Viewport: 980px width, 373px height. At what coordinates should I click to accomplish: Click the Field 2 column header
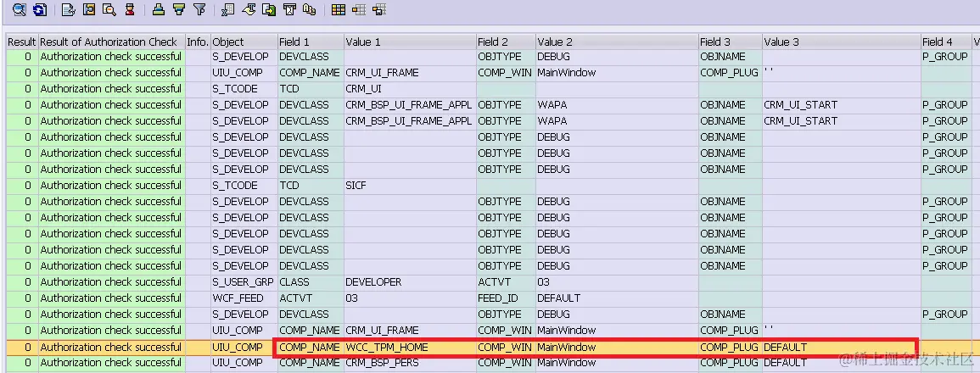point(506,42)
